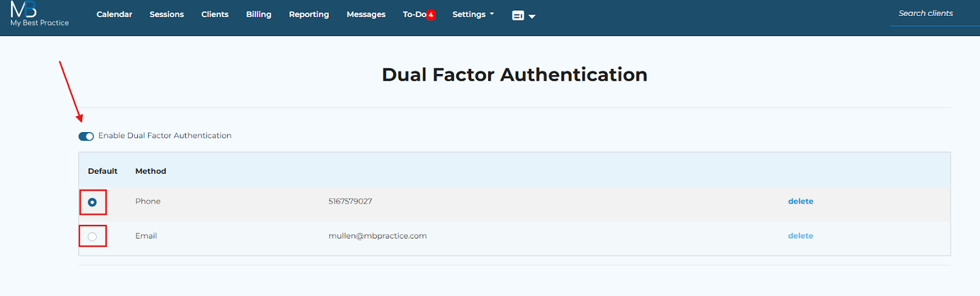Click the Search clients input field
The image size is (980, 296).
click(x=935, y=13)
